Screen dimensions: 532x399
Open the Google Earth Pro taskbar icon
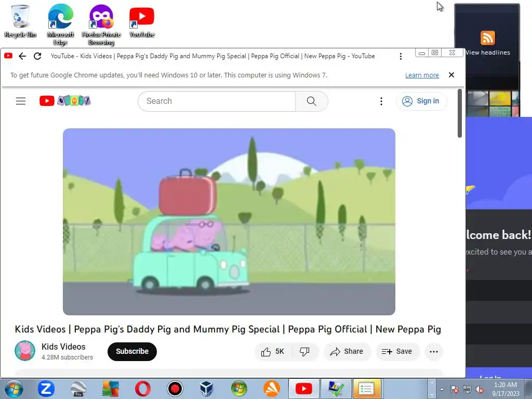click(78, 389)
